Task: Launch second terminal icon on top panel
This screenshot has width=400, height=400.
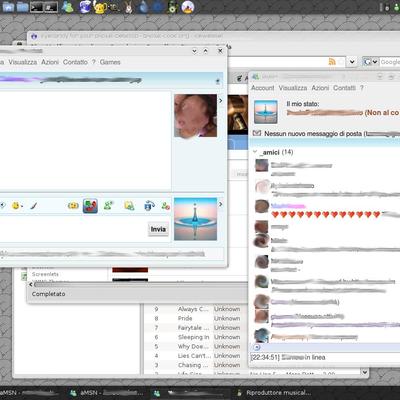Action: (51, 7)
